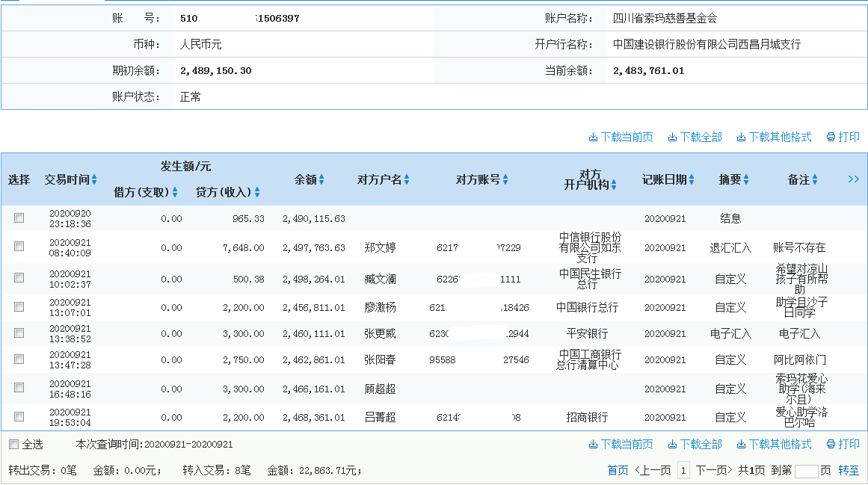The height and width of the screenshot is (485, 868).
Task: Expand more columns with the >> arrow
Action: 853,179
